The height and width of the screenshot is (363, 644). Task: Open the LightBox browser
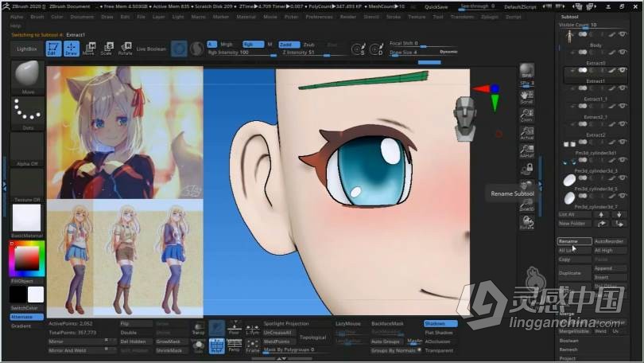click(27, 49)
